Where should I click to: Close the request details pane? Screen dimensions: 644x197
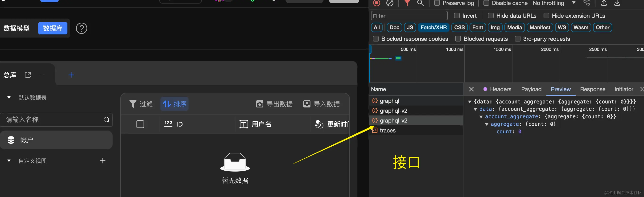pyautogui.click(x=471, y=89)
